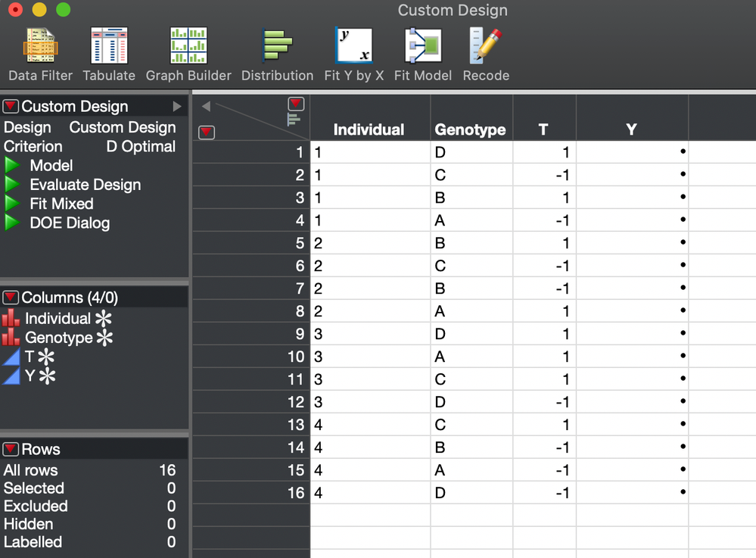Viewport: 756px width, 558px height.
Task: Click the asterisk next to Genotype column
Action: coord(104,338)
